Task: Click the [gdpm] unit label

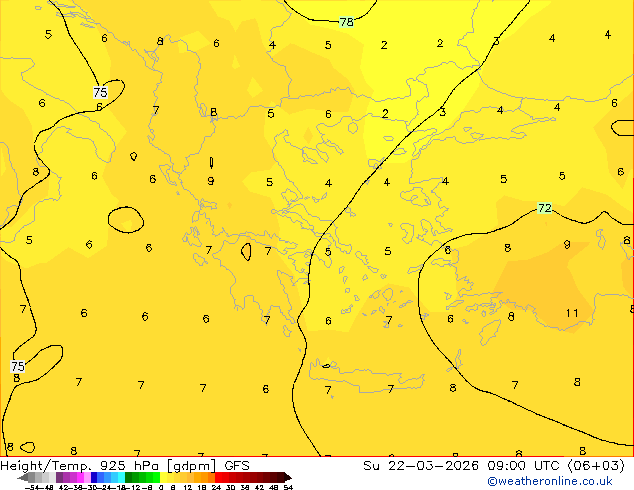Action: click(190, 466)
